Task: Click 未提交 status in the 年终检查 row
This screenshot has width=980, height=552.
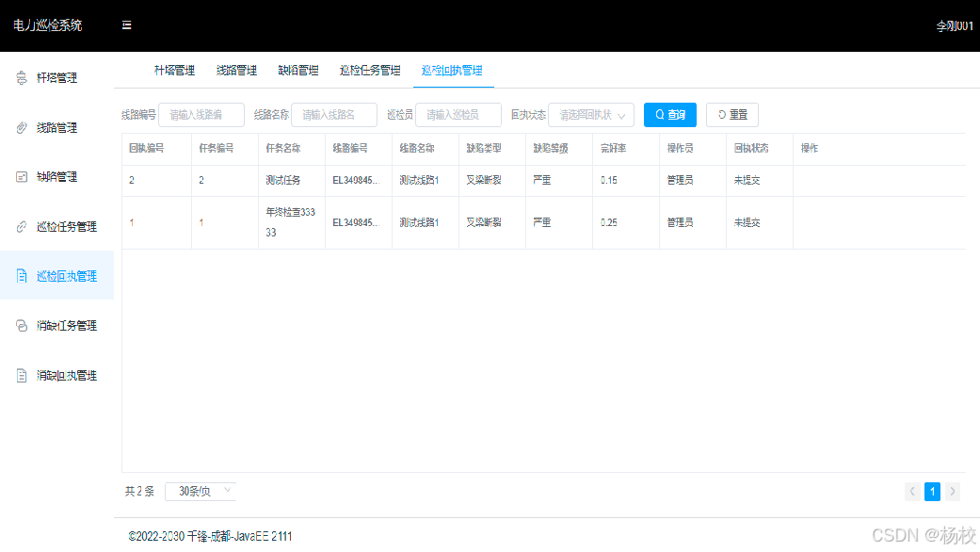Action: pyautogui.click(x=747, y=222)
